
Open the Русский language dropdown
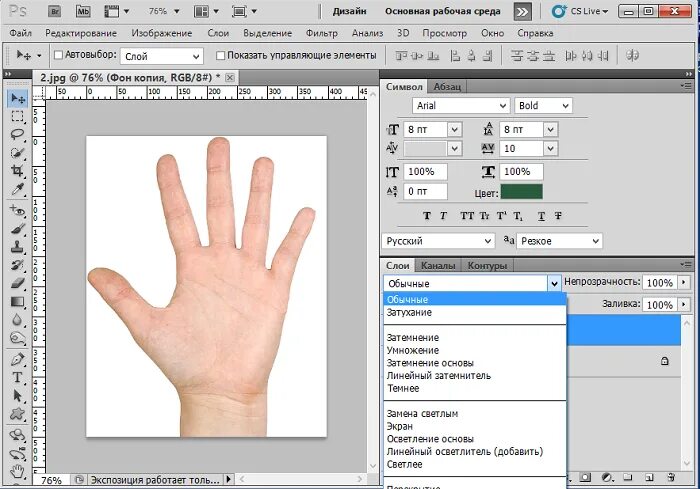click(x=438, y=241)
